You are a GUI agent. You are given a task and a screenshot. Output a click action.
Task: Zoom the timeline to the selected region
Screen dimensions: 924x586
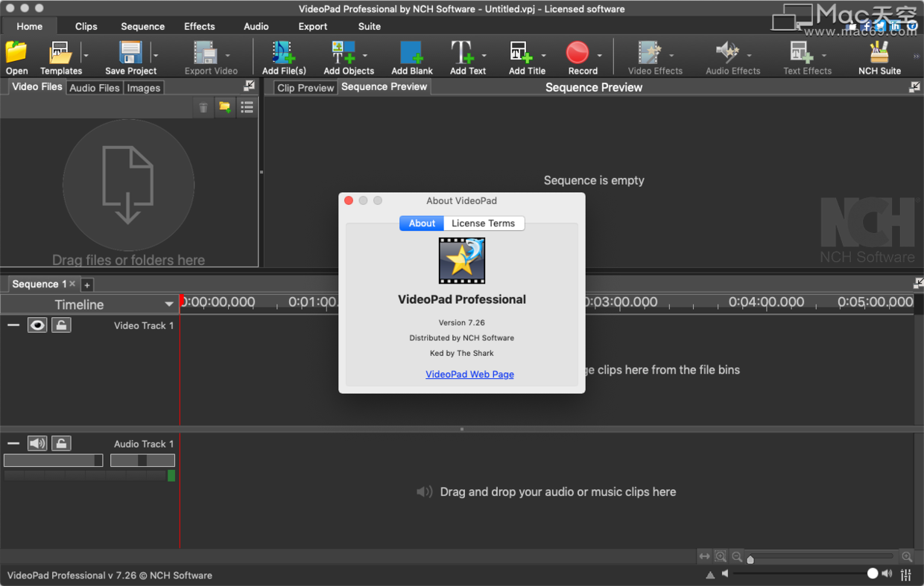(x=721, y=557)
